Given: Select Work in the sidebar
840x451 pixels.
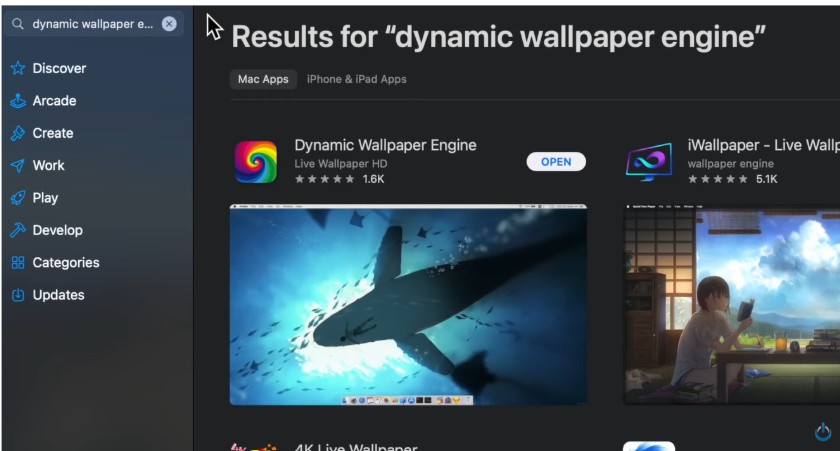Looking at the screenshot, I should (48, 166).
